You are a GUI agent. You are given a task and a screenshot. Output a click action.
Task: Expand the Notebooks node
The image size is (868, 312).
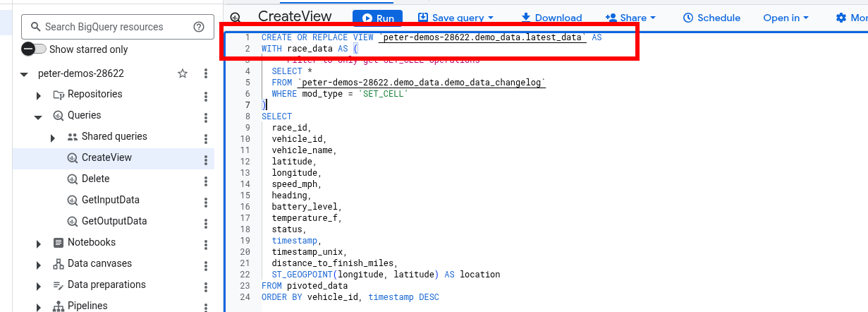coord(39,243)
